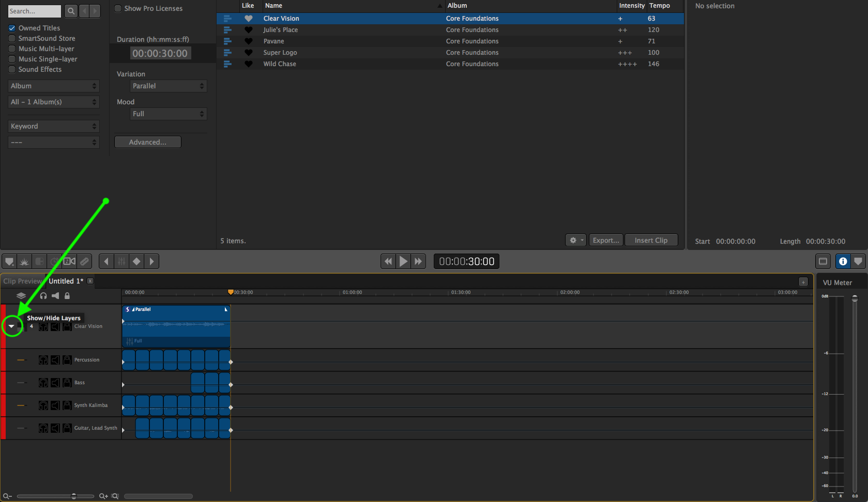Solo the Bass layer headphone icon
Screen dimensions: 868x502
43,383
